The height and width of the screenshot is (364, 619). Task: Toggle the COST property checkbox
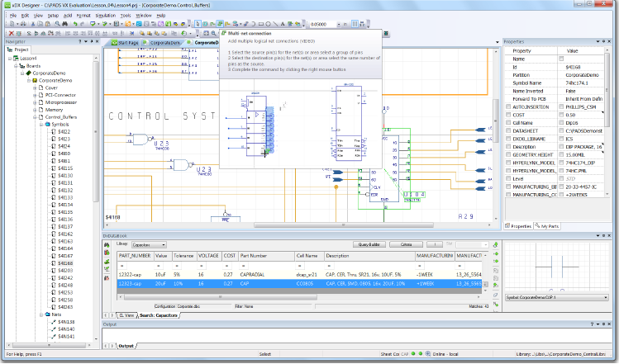[x=507, y=115]
